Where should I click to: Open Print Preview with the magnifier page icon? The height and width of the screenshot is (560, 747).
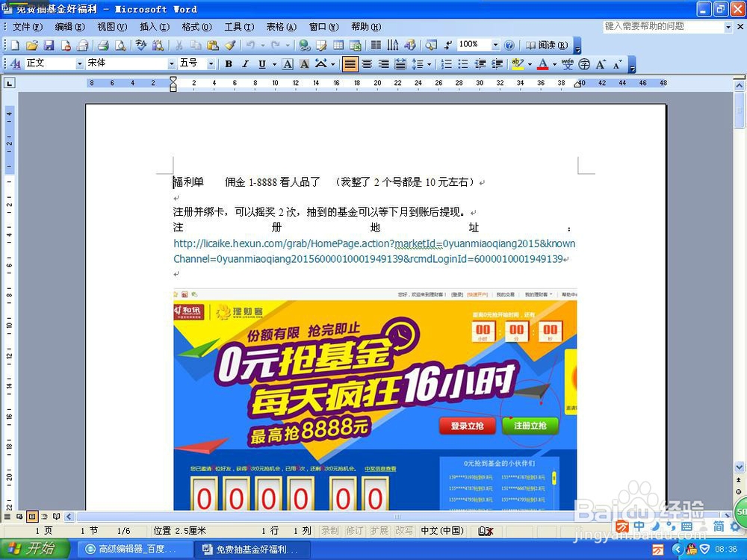coord(120,46)
